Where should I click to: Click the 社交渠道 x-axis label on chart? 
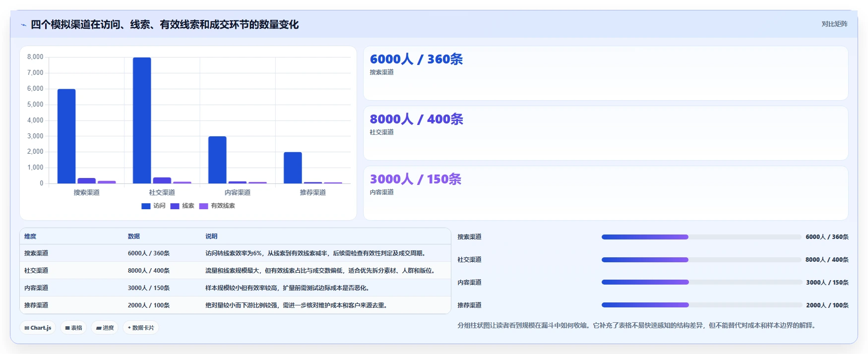162,192
